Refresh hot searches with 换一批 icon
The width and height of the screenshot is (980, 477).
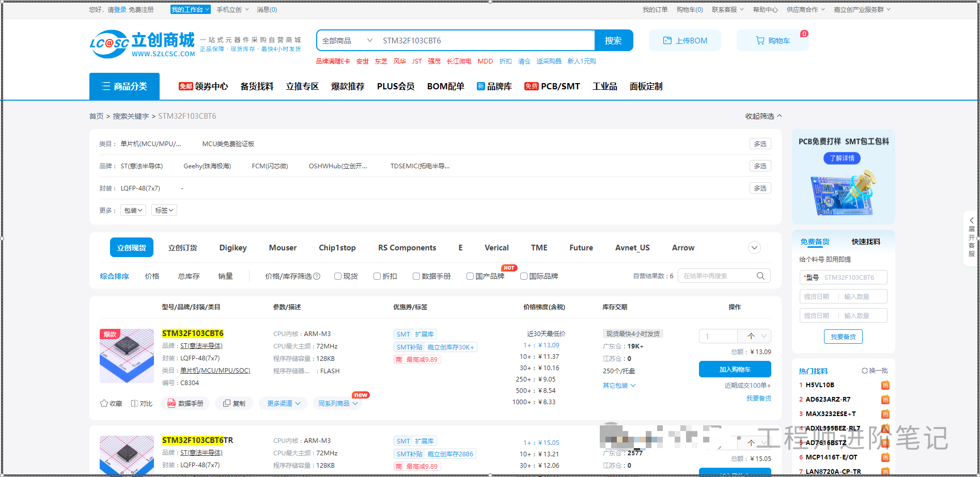coord(865,371)
